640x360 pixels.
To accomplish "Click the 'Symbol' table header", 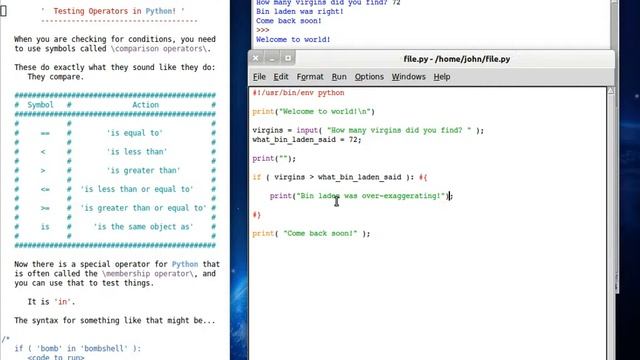I will (40, 105).
